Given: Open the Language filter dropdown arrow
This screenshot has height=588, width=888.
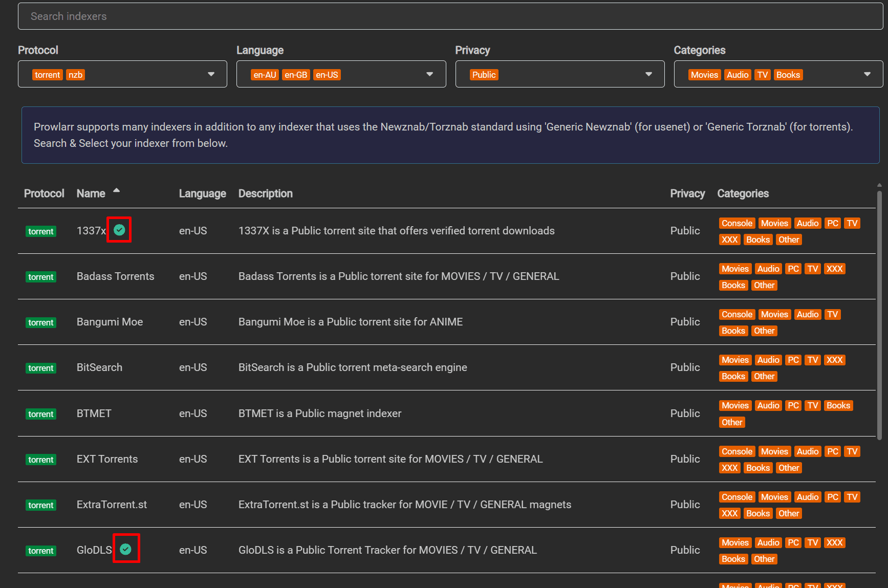Looking at the screenshot, I should click(x=429, y=74).
